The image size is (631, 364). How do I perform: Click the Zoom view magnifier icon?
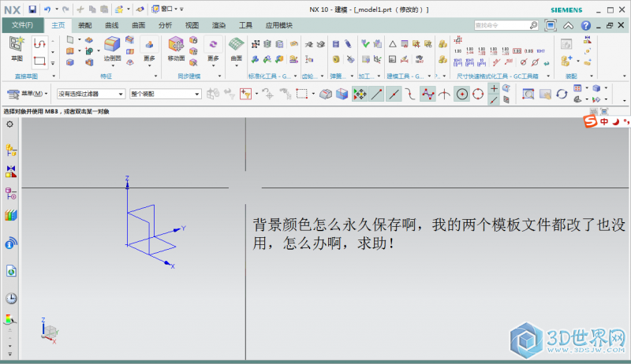point(528,94)
